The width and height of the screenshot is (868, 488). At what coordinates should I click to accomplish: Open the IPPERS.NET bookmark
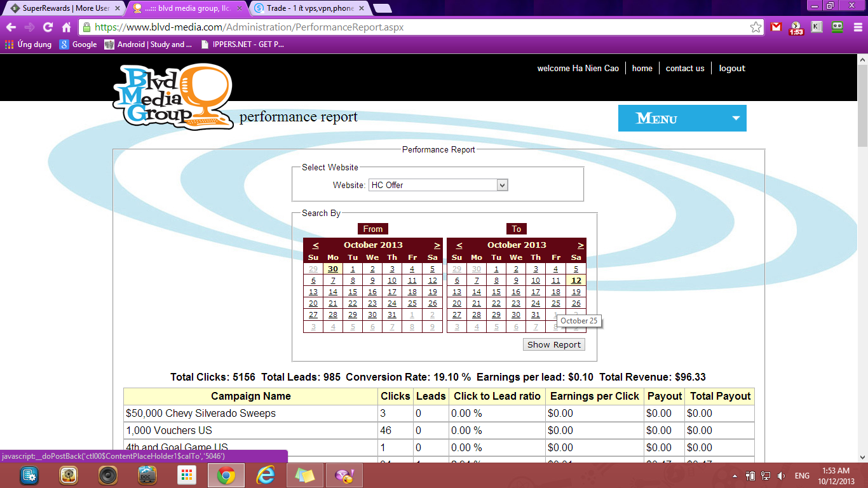click(242, 44)
